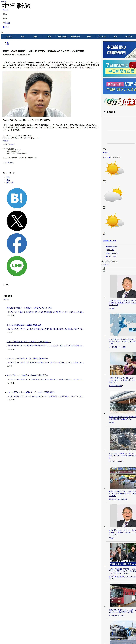
Task: Select 三重 in the navigation bar
Action: (x=49, y=36)
